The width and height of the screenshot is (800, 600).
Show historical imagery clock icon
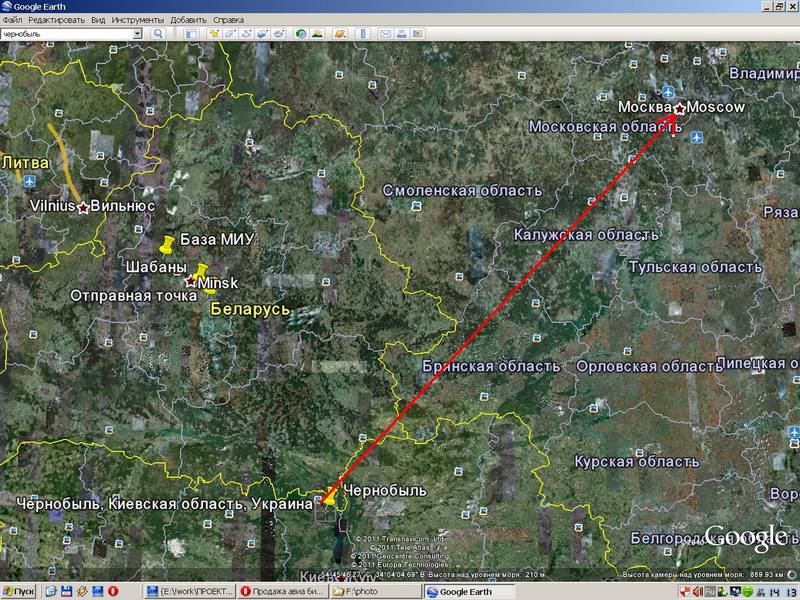[301, 33]
